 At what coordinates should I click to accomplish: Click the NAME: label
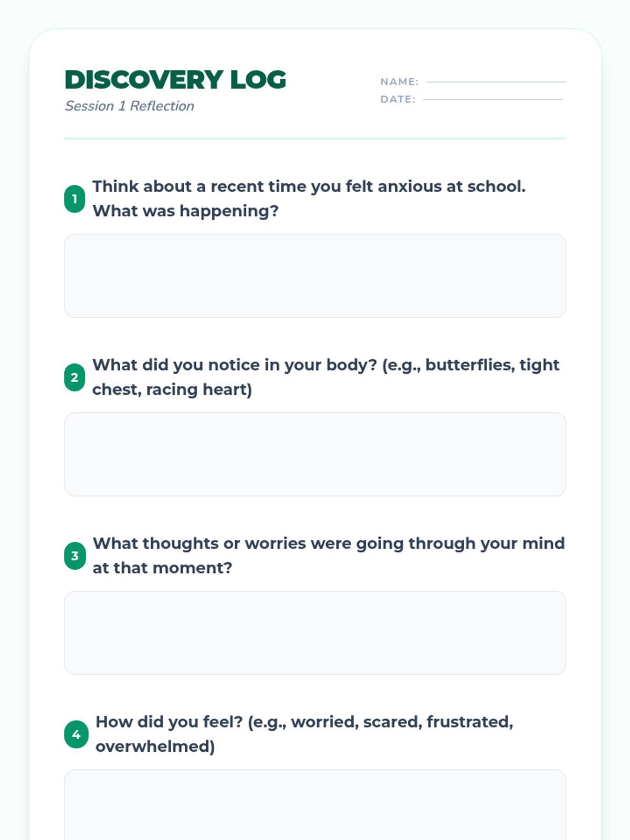(x=399, y=82)
